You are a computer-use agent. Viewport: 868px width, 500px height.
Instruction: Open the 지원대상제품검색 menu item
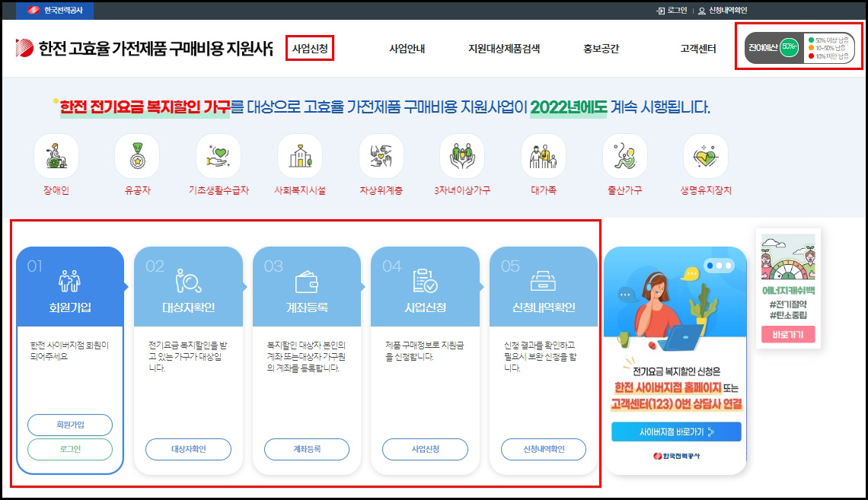coord(504,48)
